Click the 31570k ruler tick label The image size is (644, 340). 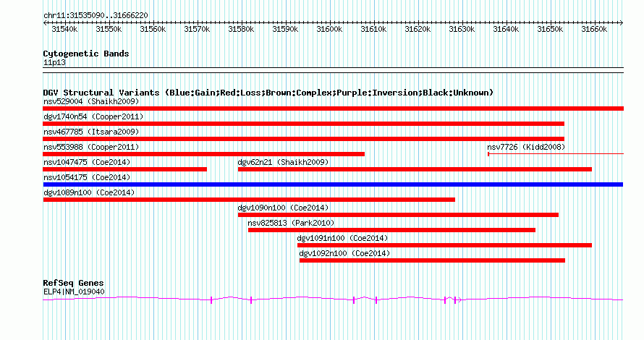(197, 29)
